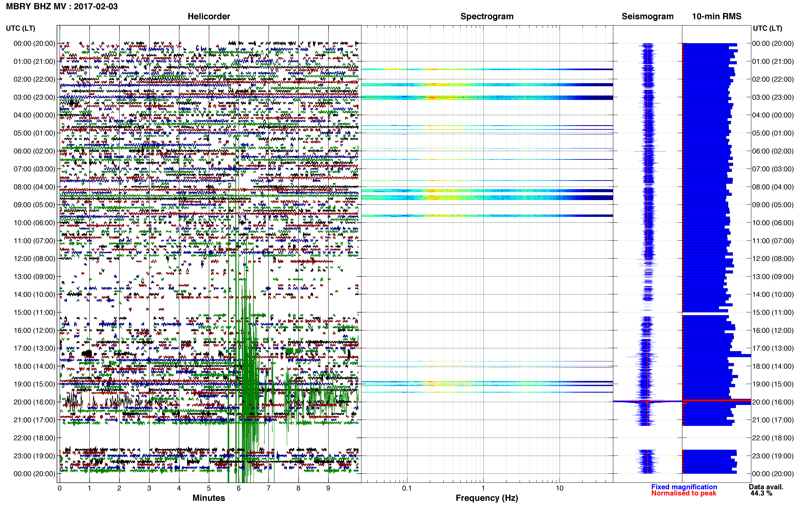Click the right '06:00 (02:00)' time label
The height and width of the screenshot is (508, 812).
click(x=773, y=151)
